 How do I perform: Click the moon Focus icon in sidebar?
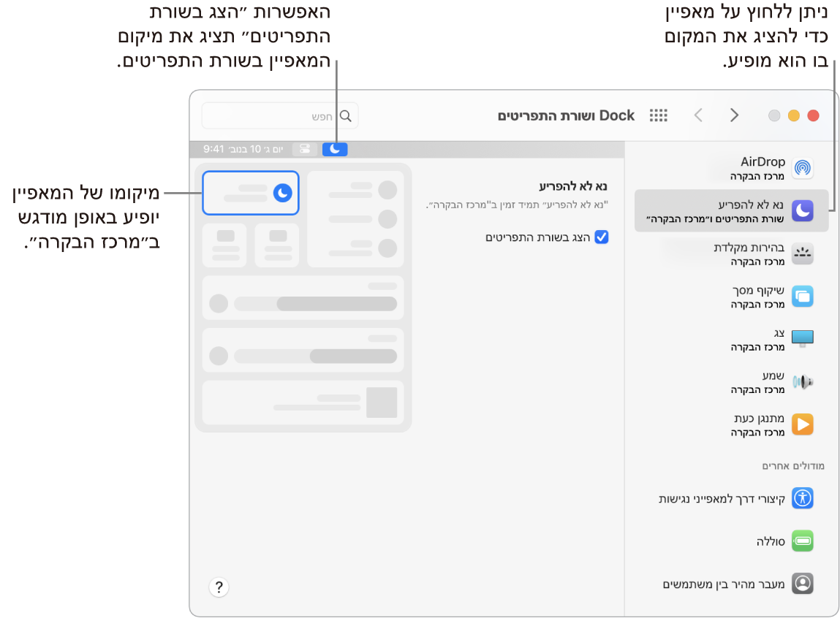pyautogui.click(x=802, y=210)
